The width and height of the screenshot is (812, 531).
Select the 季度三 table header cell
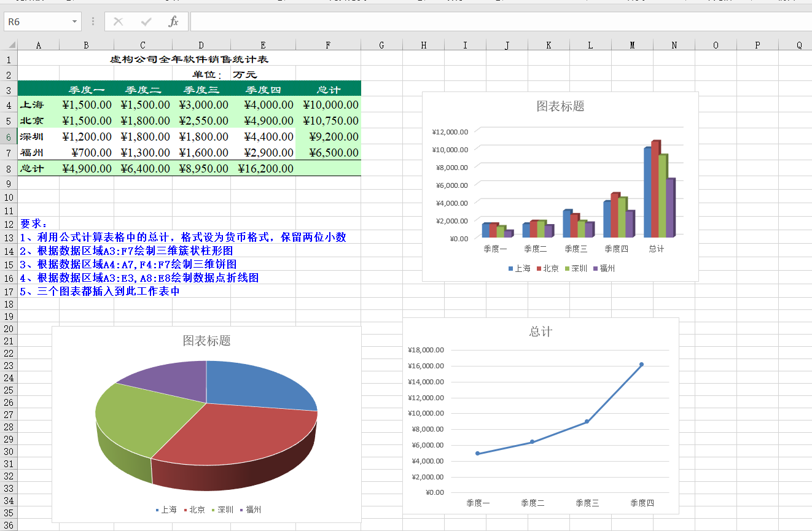(201, 90)
